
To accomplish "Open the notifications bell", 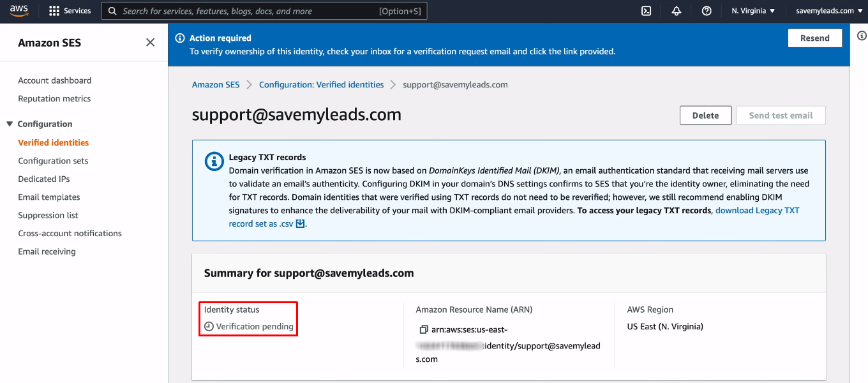I will click(677, 11).
